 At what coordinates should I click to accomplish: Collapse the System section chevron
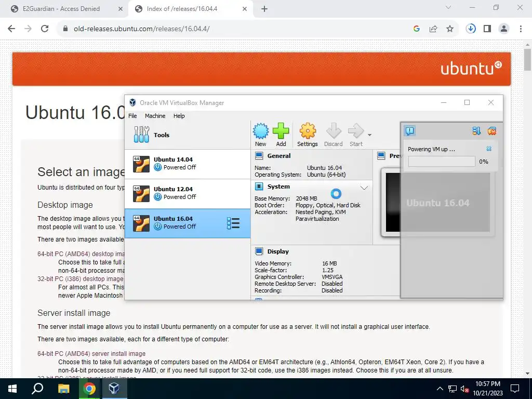point(364,188)
